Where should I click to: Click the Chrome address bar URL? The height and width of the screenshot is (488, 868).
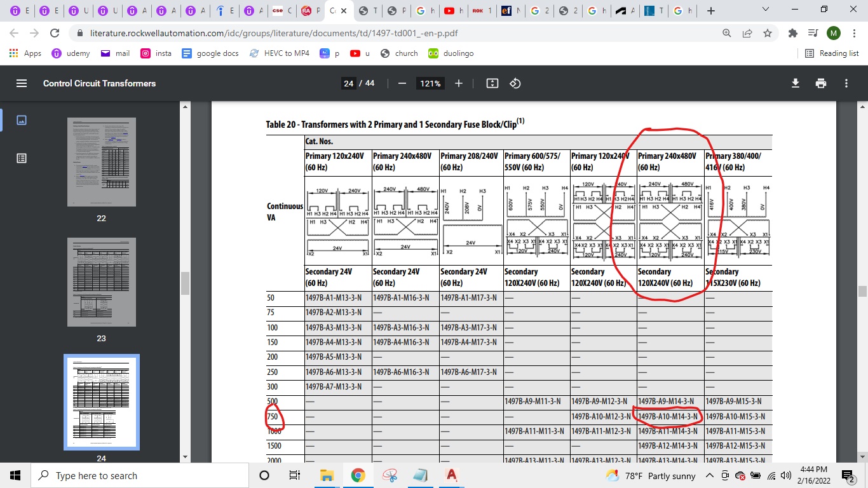coord(275,33)
